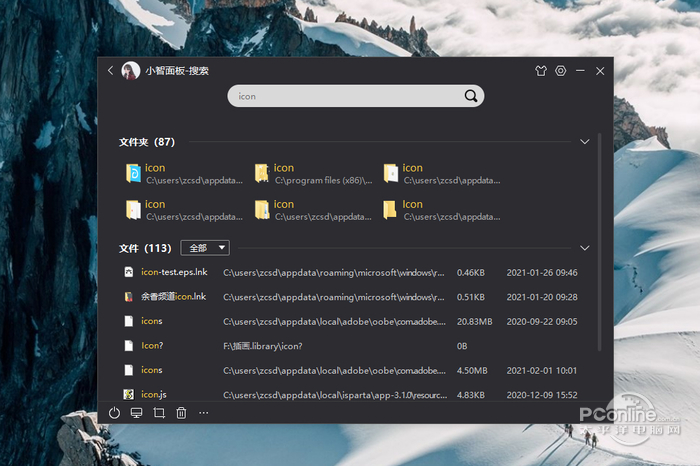Image resolution: width=700 pixels, height=466 pixels.
Task: Click icon-test.eps.lnk file icon
Action: coord(129,272)
